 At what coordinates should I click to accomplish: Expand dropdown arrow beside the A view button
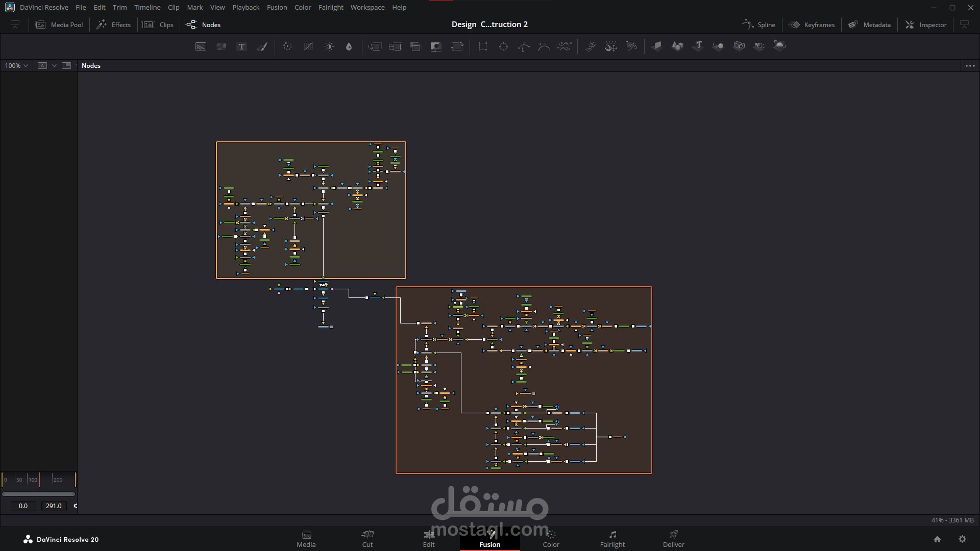click(x=54, y=65)
